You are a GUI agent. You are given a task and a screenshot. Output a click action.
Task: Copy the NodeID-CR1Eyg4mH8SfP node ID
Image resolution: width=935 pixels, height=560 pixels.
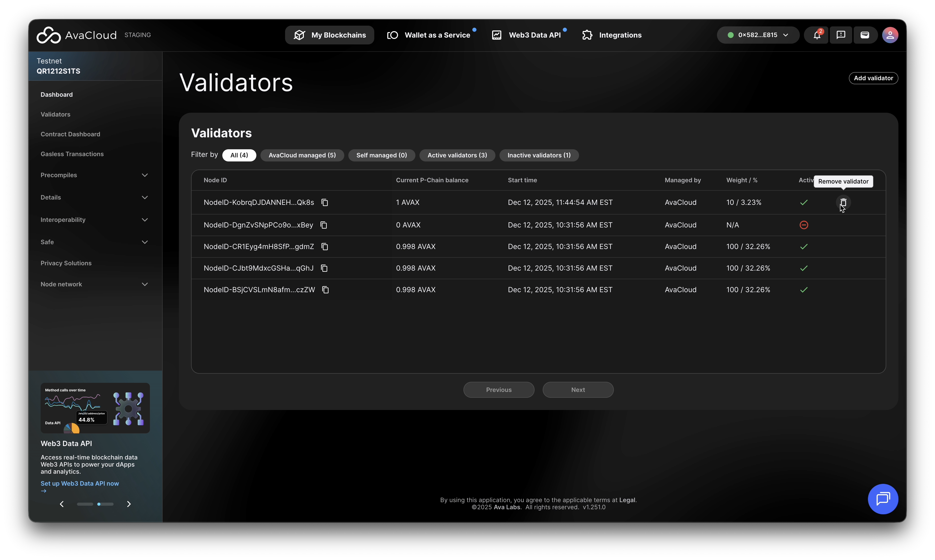coord(324,246)
